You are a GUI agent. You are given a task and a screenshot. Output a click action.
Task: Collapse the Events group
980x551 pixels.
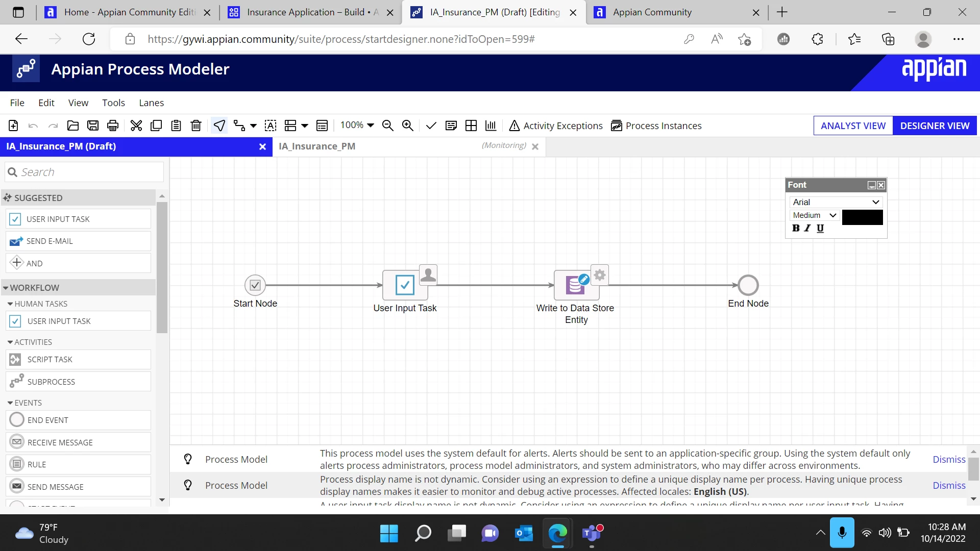tap(10, 403)
